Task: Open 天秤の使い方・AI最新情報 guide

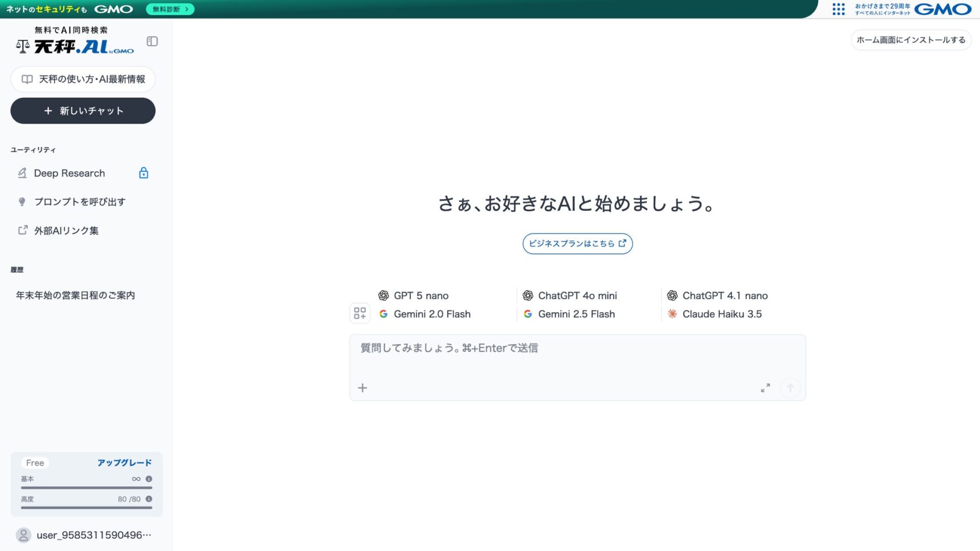Action: (x=83, y=79)
